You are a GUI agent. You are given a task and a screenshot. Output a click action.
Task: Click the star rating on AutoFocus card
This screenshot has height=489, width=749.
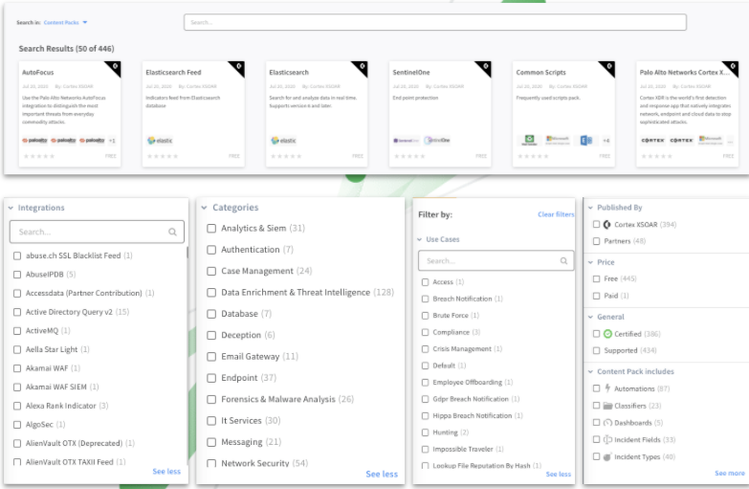click(x=39, y=156)
